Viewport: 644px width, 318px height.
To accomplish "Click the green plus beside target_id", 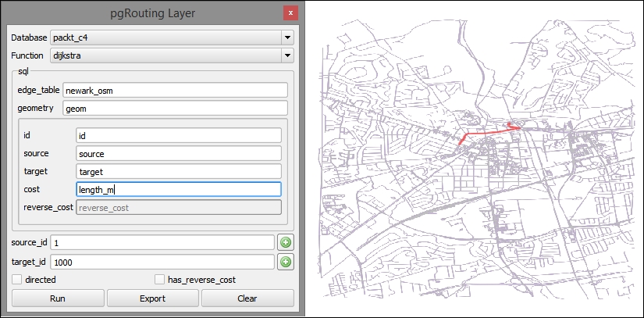I will pyautogui.click(x=286, y=262).
